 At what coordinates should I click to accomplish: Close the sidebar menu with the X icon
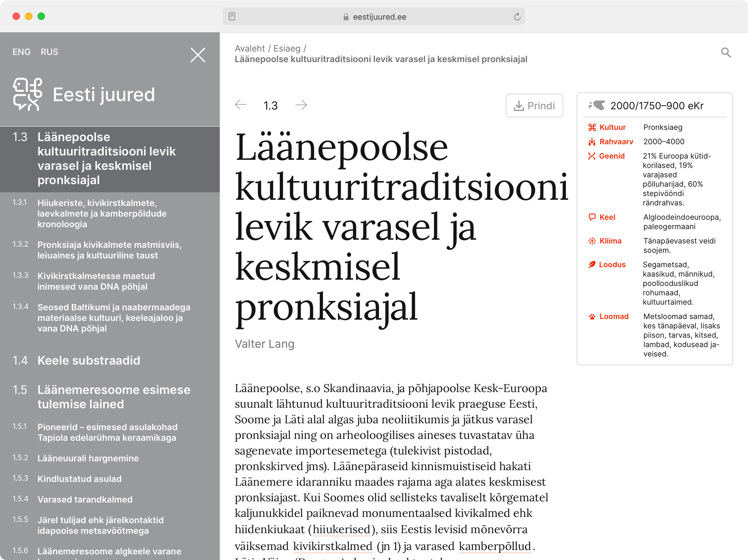tap(198, 55)
